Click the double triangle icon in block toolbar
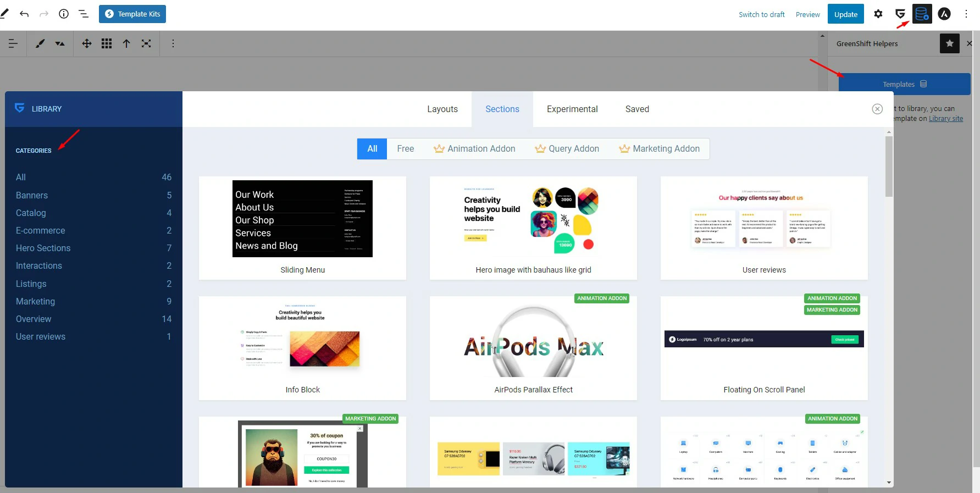Viewport: 980px width, 493px height. [x=60, y=43]
